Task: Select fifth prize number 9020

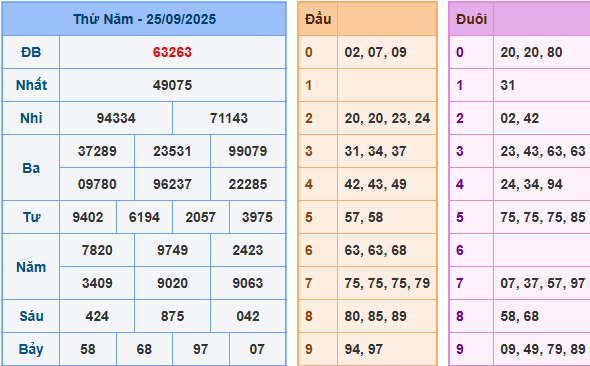Action: (172, 283)
